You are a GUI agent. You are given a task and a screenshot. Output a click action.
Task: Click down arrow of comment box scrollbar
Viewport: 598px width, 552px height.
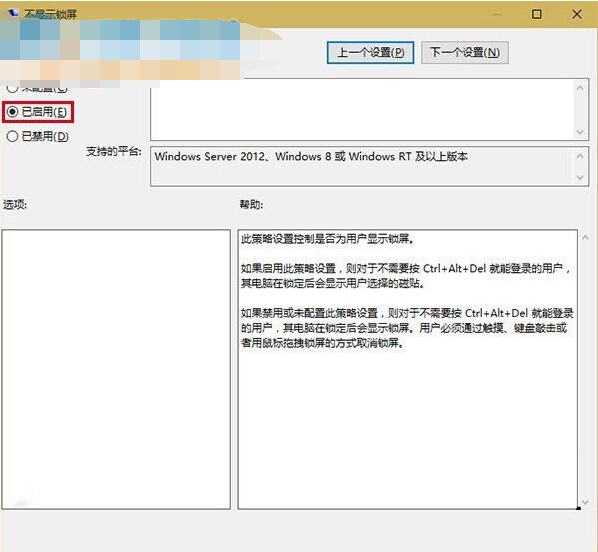point(580,132)
